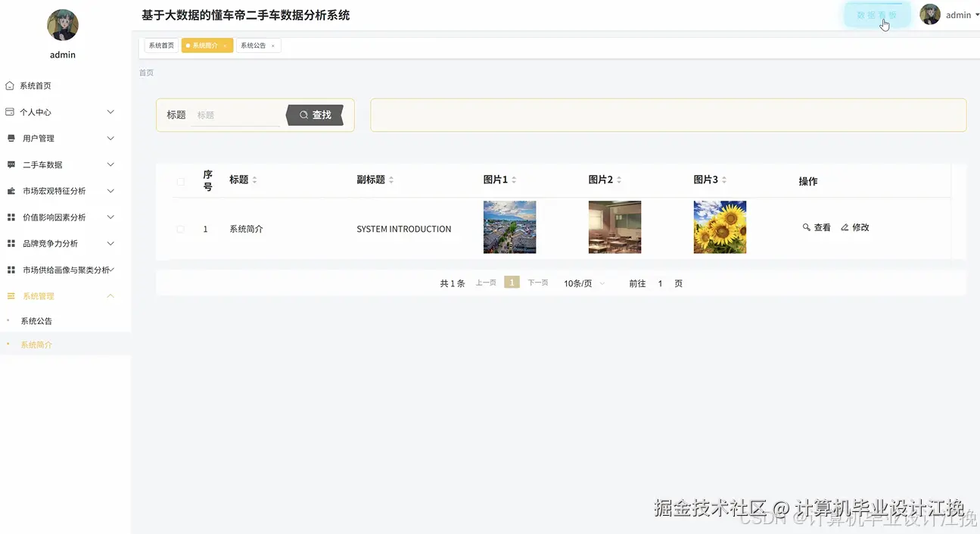Click the 市场供给画像与聚类分析 grid icon

(x=11, y=270)
